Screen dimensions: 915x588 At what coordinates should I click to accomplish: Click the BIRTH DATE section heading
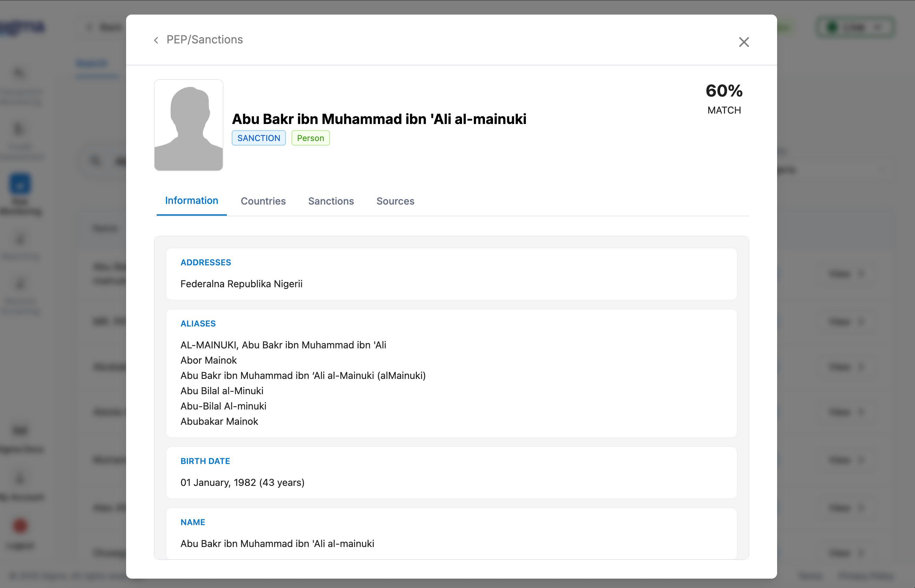point(205,461)
